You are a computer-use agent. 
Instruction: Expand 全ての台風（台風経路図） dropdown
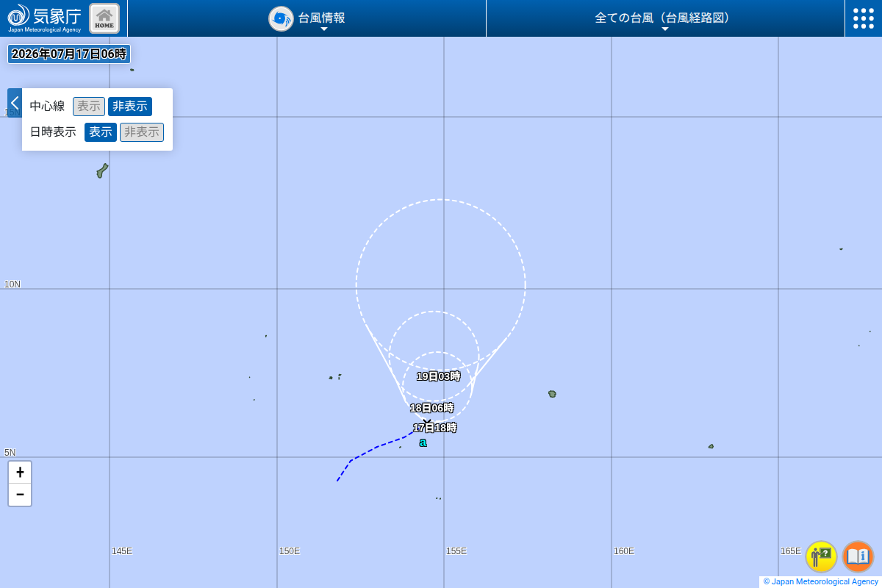(x=664, y=18)
